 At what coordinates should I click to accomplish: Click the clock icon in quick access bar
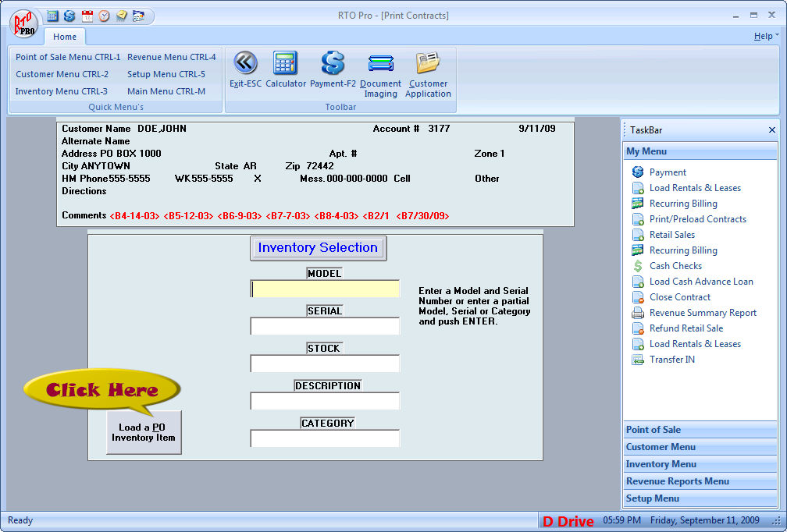[104, 16]
